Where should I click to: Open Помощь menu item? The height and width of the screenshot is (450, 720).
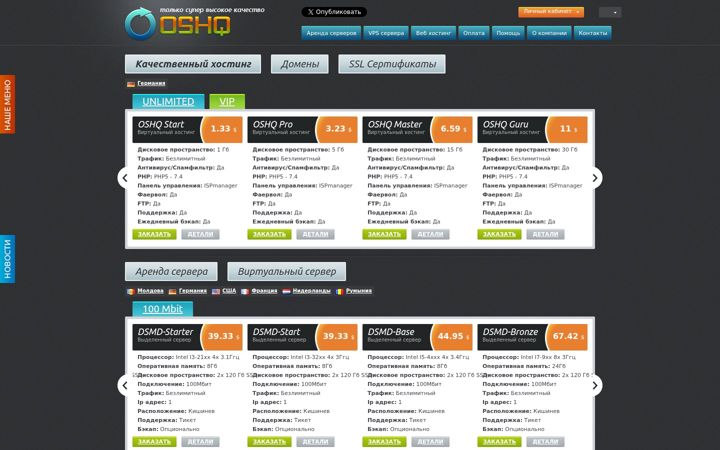[x=508, y=33]
